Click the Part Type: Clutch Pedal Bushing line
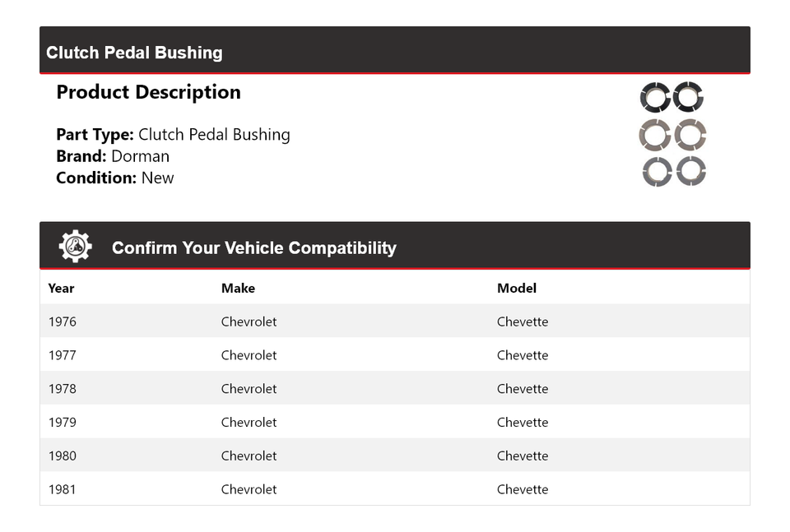Image resolution: width=790 pixels, height=532 pixels. (173, 135)
